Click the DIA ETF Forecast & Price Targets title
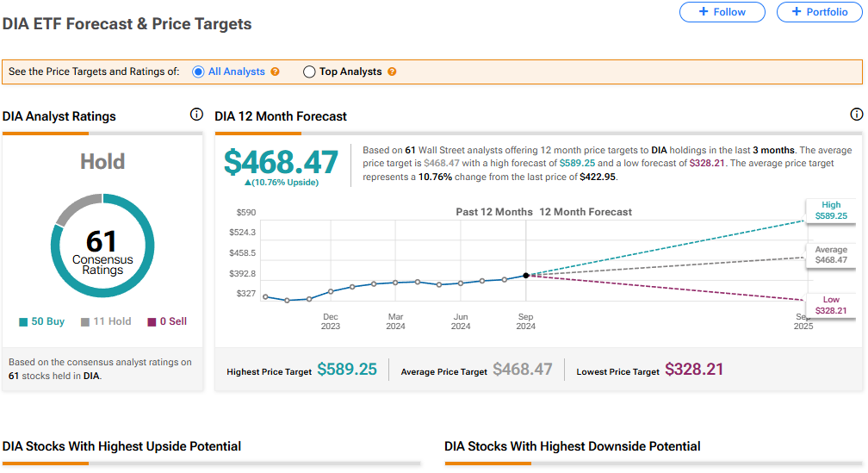 point(127,24)
